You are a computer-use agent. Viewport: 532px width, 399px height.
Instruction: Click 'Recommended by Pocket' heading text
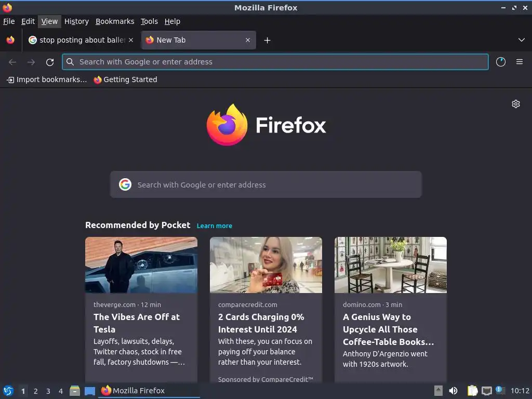point(138,225)
